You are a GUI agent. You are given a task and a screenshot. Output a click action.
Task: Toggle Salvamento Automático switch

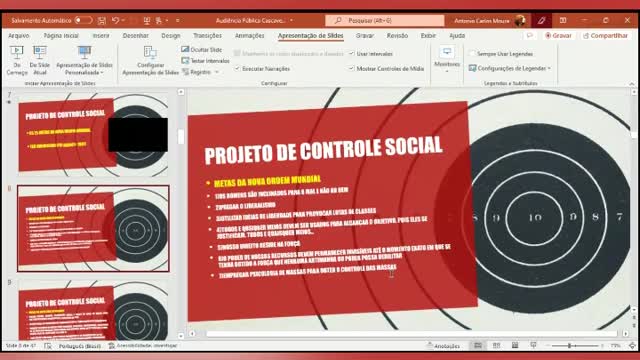click(x=83, y=20)
